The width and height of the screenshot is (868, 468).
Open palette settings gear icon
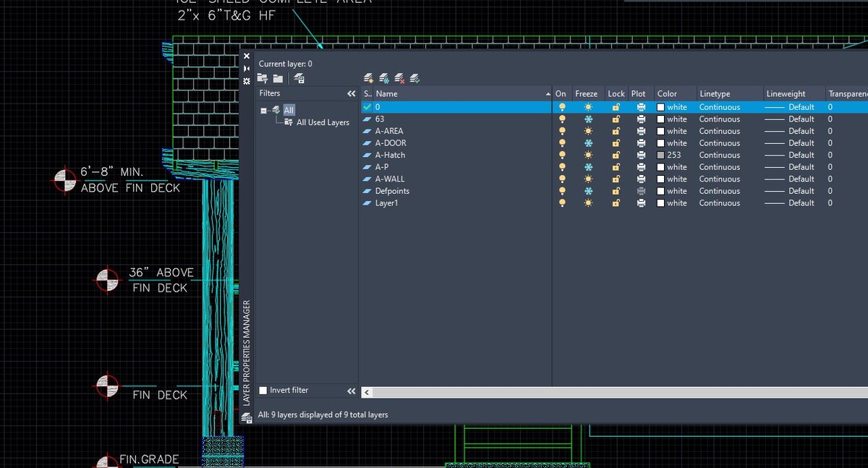(247, 81)
